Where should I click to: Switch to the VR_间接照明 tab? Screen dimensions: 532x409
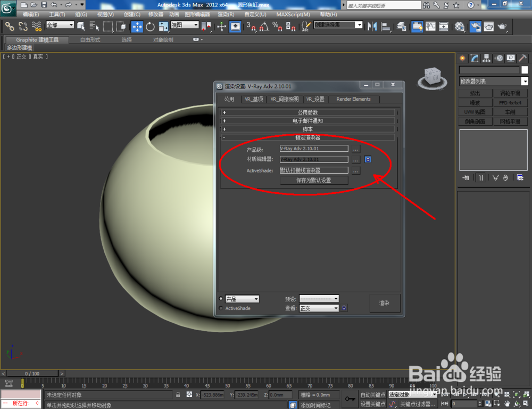point(284,99)
